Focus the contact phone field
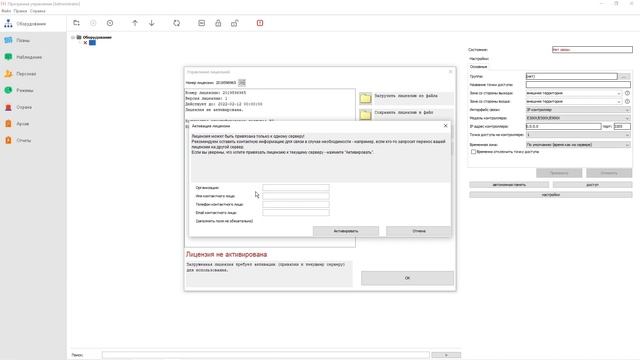Viewport: 640px width, 360px height. pos(296,204)
